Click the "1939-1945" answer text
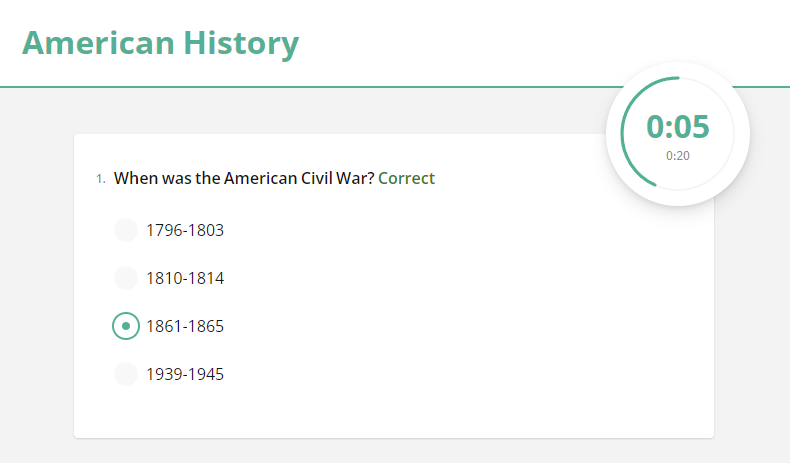The width and height of the screenshot is (790, 463). click(185, 374)
